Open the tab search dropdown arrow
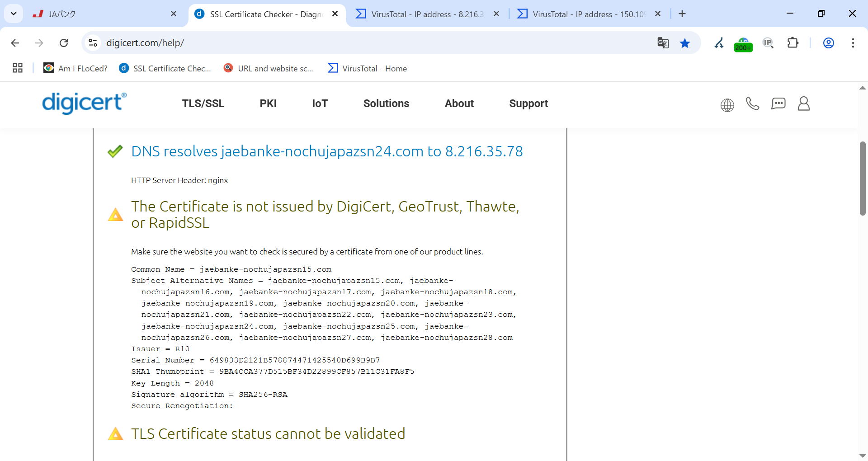868x461 pixels. [14, 14]
